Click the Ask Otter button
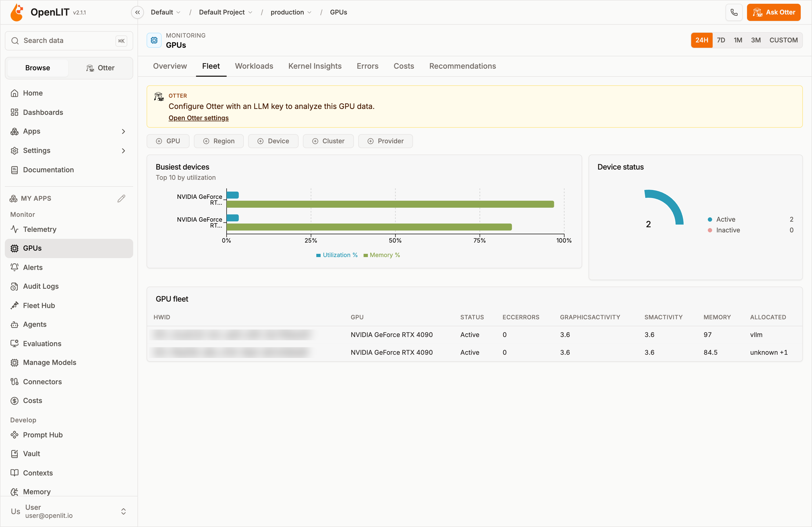The width and height of the screenshot is (812, 527). point(773,12)
